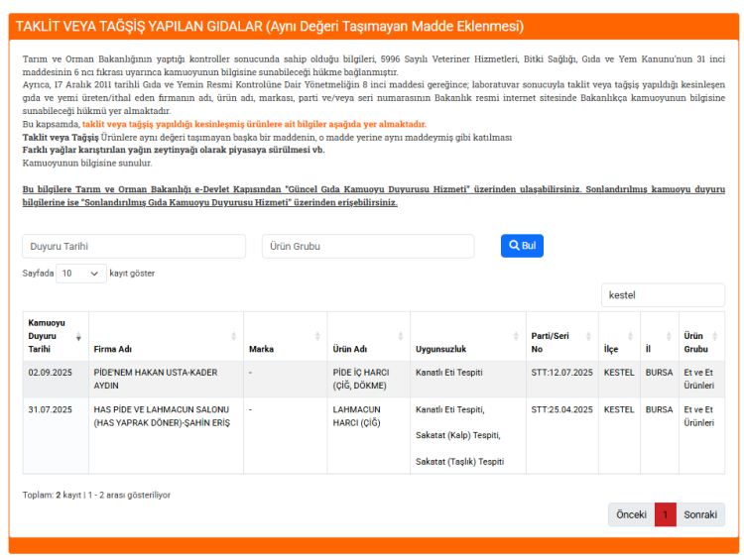This screenshot has width=744, height=560.
Task: Go to Önceki page
Action: [x=631, y=515]
